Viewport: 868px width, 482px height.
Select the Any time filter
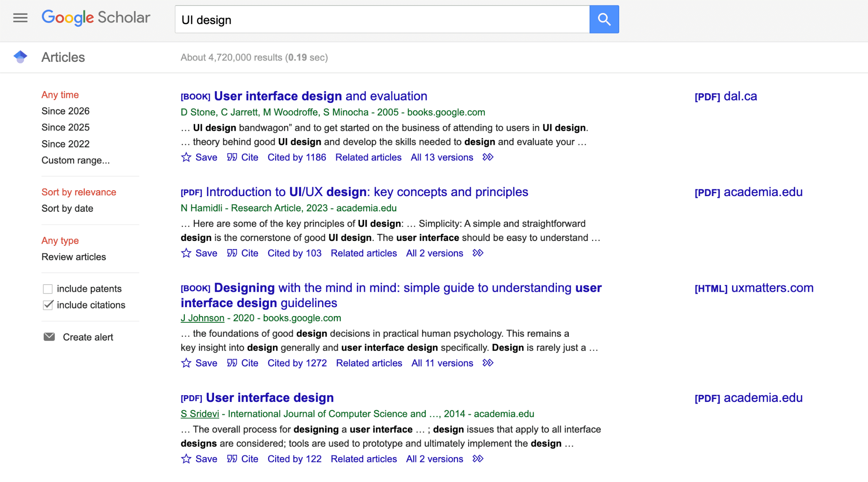[x=60, y=95]
